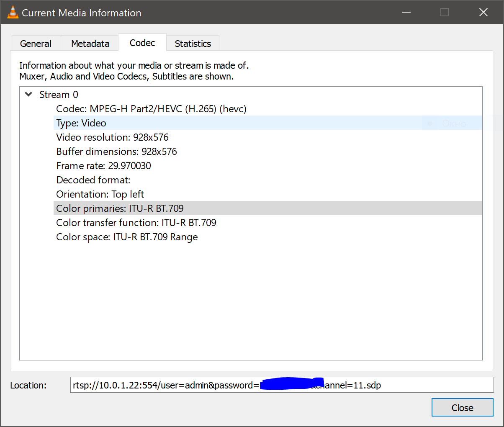Select the Orientation: Top left row

point(100,194)
